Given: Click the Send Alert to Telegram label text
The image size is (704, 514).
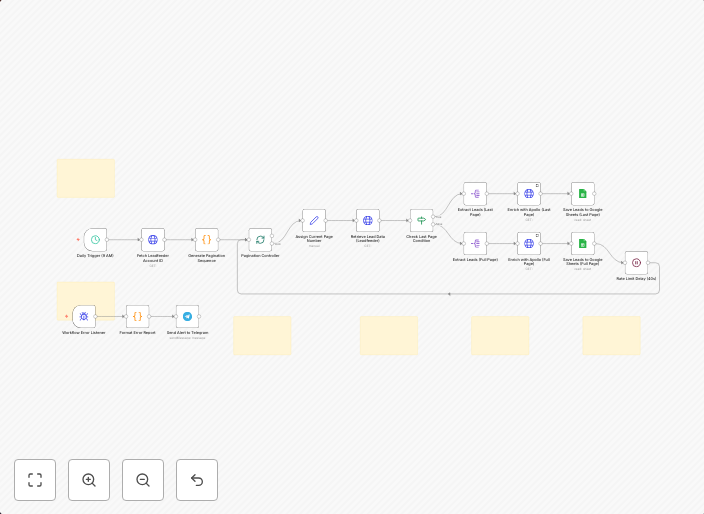Looking at the screenshot, I should click(188, 333).
